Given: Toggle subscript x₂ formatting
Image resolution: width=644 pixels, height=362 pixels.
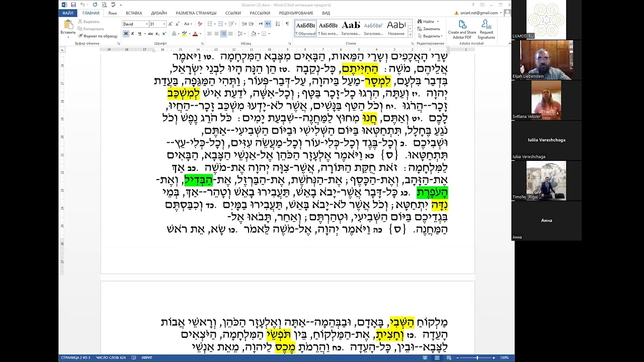Looking at the screenshot, I should point(157,34).
